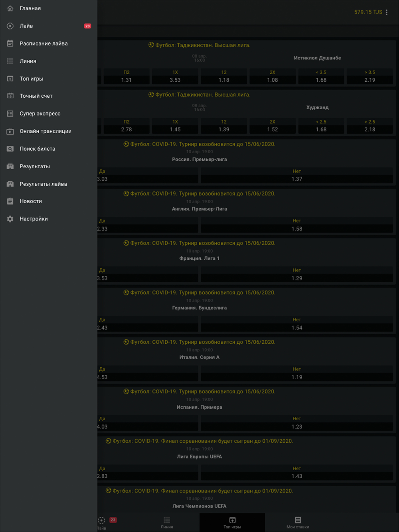Open the Расписание лайва calendar icon
The width and height of the screenshot is (399, 532).
point(10,43)
